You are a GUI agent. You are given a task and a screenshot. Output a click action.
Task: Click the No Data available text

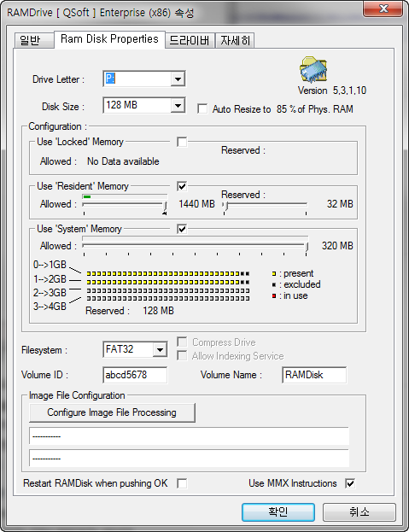[123, 161]
